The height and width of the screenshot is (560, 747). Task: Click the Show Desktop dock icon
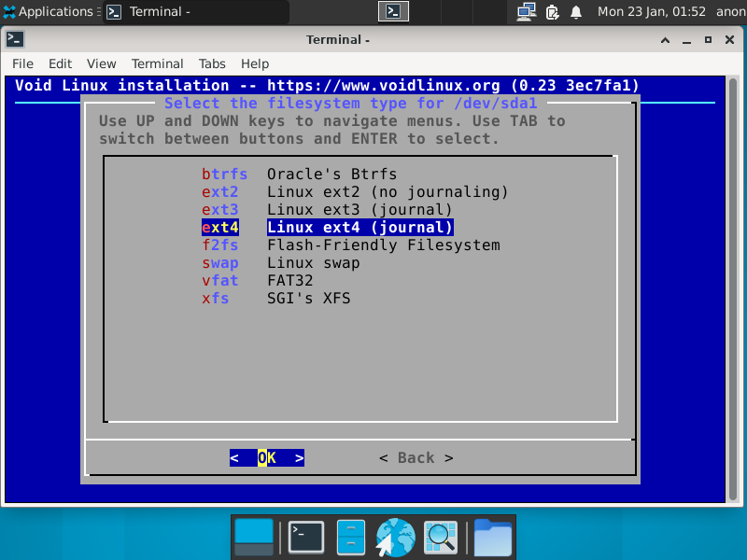coord(254,538)
